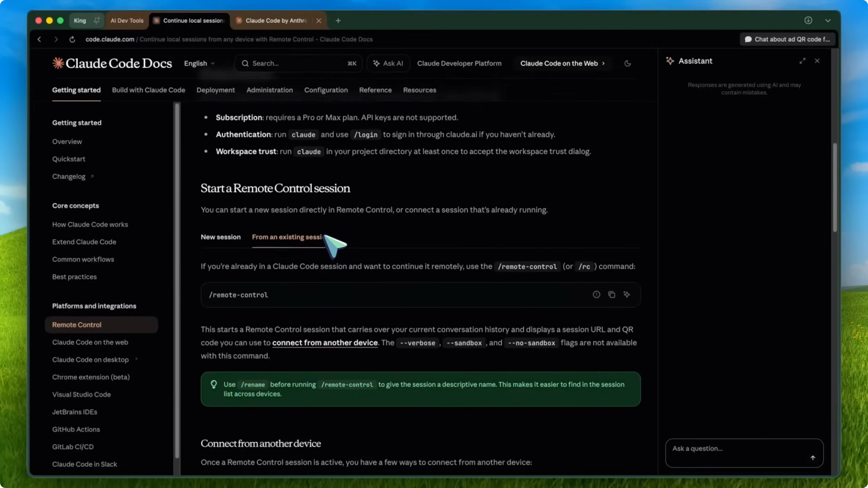Viewport: 868px width, 488px height.
Task: Click the browser downloads icon
Action: 808,21
